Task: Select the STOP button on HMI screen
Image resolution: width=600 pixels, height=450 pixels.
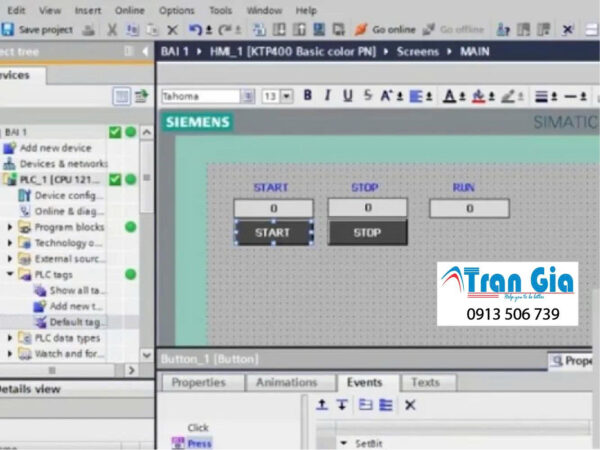Action: click(367, 233)
